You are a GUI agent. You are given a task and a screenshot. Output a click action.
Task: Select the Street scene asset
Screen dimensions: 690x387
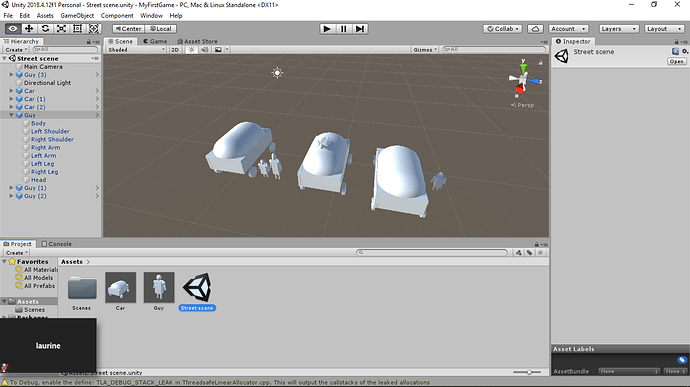point(197,292)
